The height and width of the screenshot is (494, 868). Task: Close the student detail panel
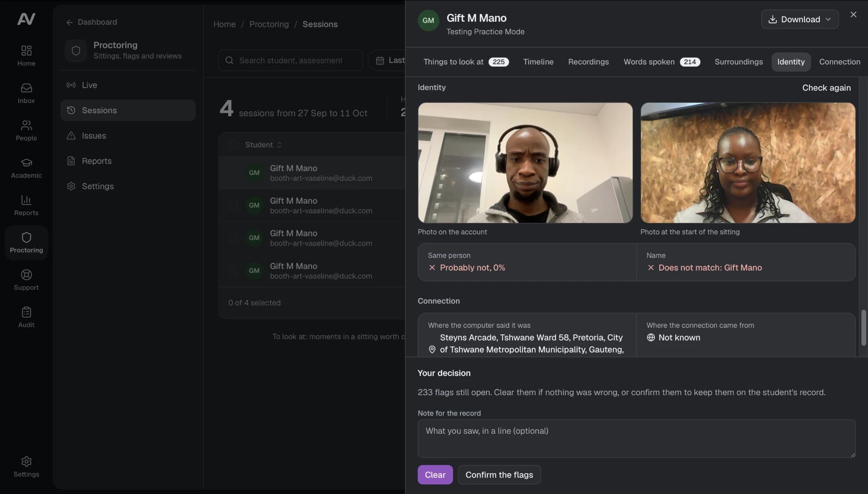(853, 15)
